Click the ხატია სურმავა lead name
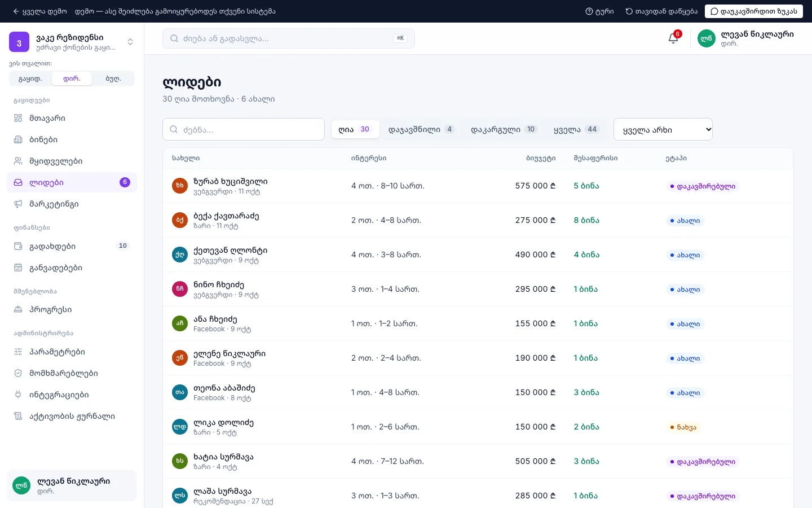812x508 pixels. pos(223,457)
